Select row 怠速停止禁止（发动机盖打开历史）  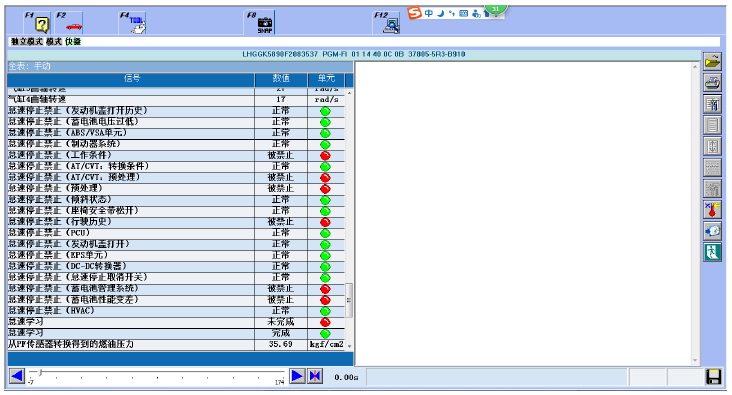coord(176,111)
